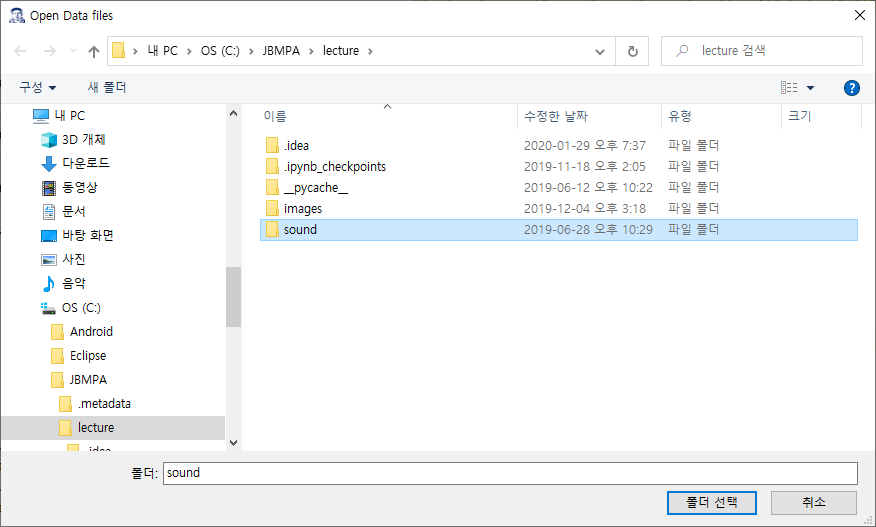The width and height of the screenshot is (876, 527).
Task: Change view layout icon
Action: pyautogui.click(x=789, y=88)
